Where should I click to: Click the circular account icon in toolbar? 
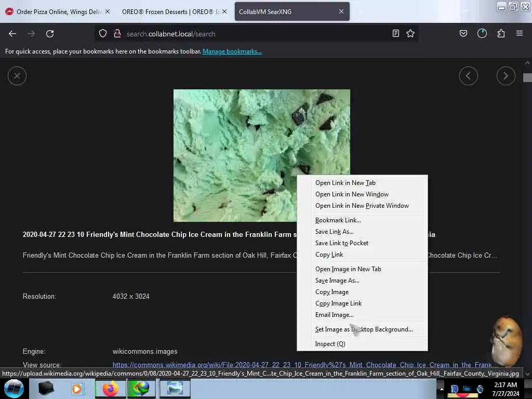click(482, 33)
